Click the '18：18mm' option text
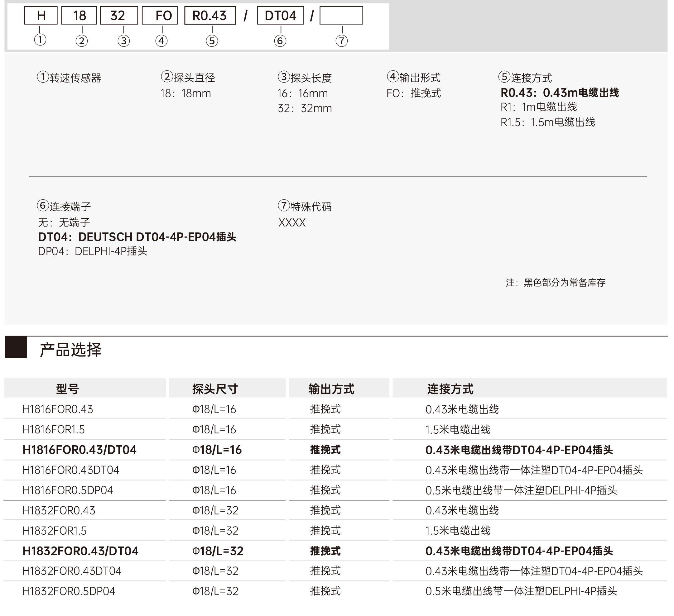 pyautogui.click(x=186, y=93)
